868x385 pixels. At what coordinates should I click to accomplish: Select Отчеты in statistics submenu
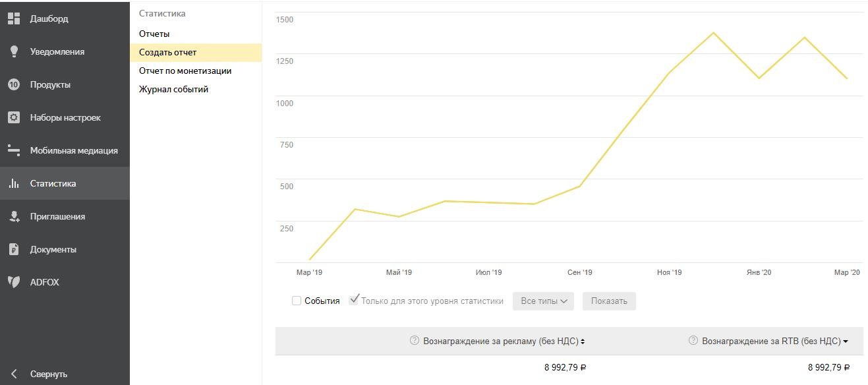pyautogui.click(x=154, y=34)
